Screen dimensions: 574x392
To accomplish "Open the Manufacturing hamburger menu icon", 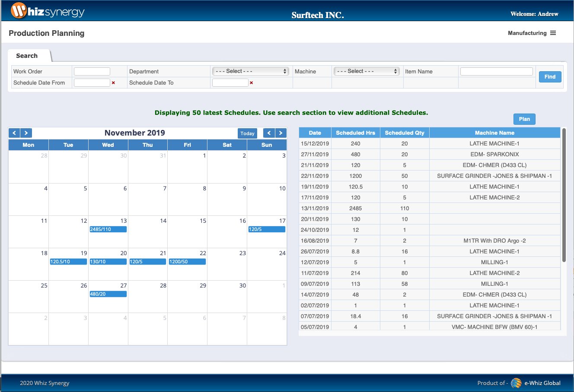I will pos(553,33).
